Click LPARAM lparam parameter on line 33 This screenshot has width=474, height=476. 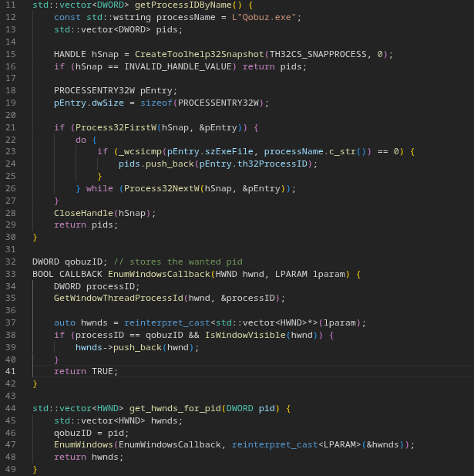310,274
